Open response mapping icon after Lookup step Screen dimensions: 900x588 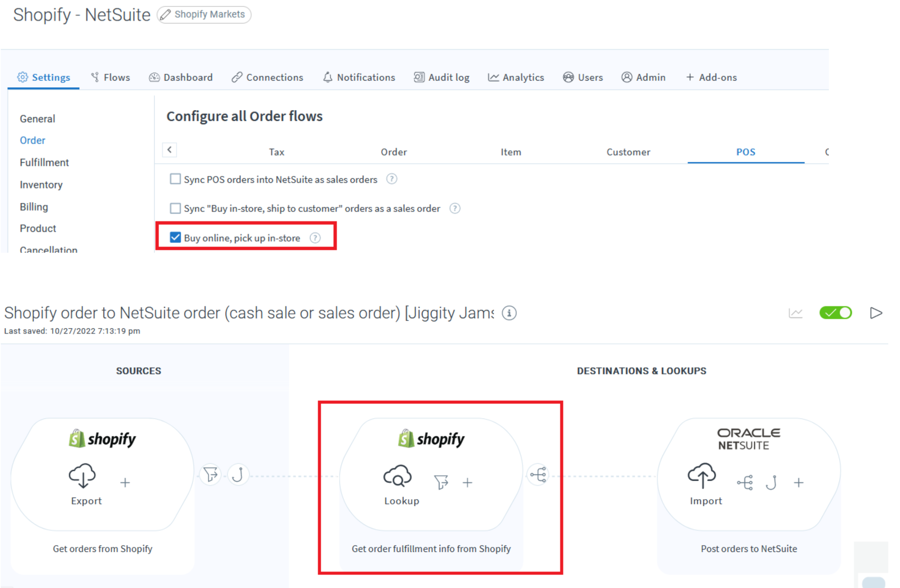[x=538, y=474]
